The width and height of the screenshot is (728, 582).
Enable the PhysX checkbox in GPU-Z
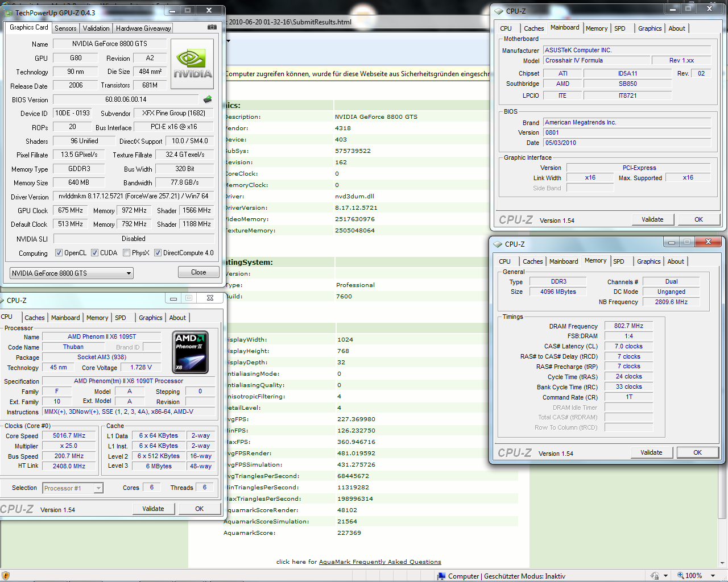pyautogui.click(x=126, y=253)
